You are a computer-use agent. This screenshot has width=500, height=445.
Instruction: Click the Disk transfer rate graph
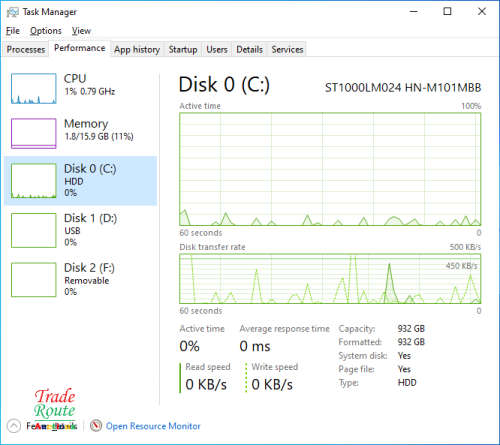tap(330, 279)
